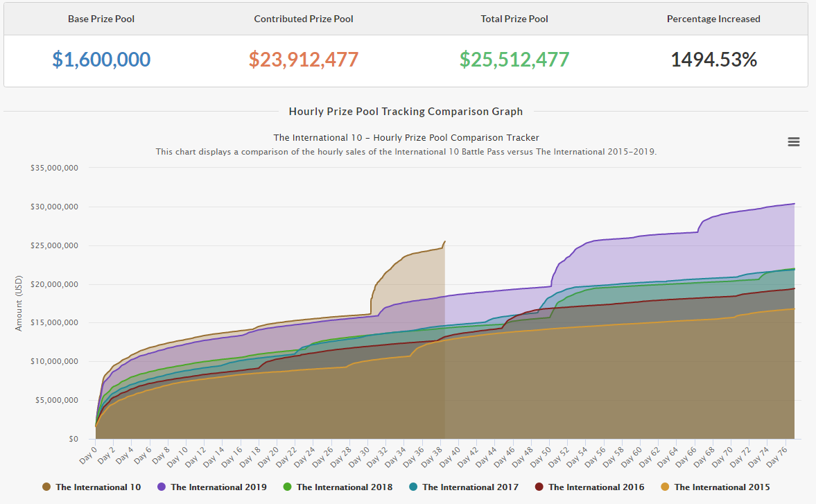Viewport: 816px width, 504px height.
Task: Click the $15,000,000 y-axis label
Action: (54, 322)
